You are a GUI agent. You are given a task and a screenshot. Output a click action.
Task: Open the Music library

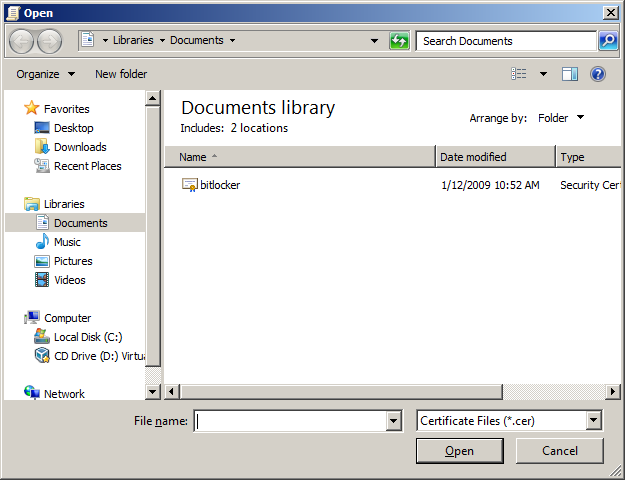(67, 242)
